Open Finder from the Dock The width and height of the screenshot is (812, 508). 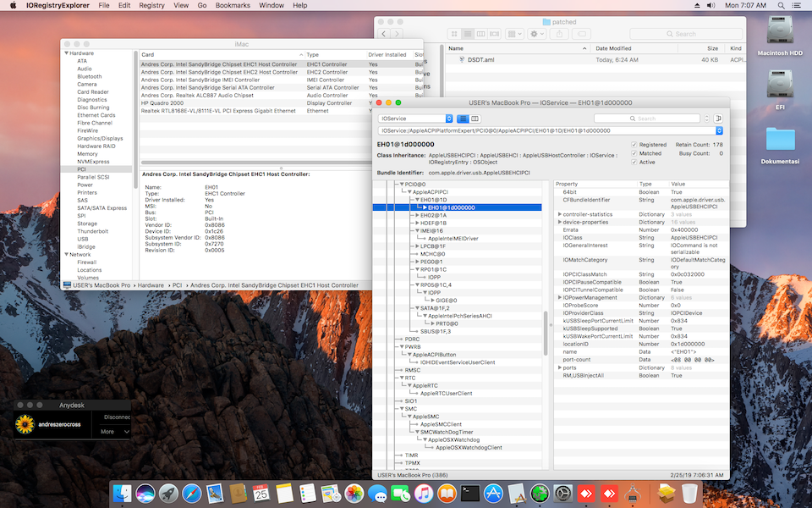(x=122, y=494)
